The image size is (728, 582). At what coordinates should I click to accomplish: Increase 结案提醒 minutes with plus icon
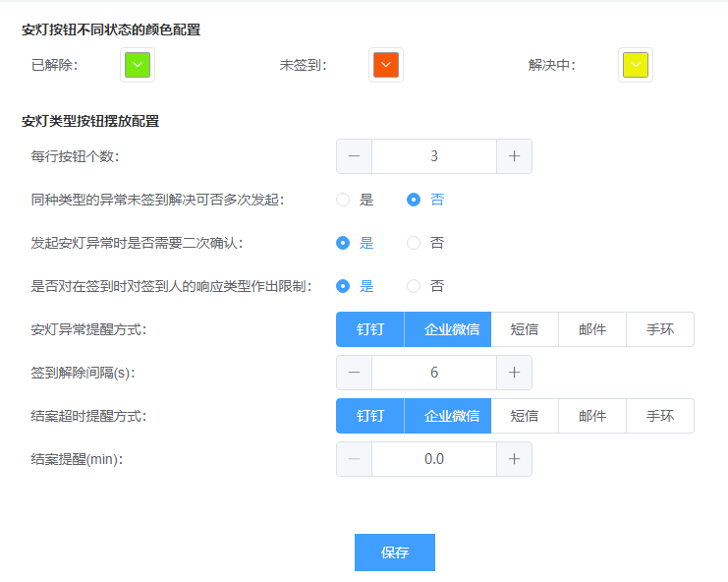pos(514,459)
